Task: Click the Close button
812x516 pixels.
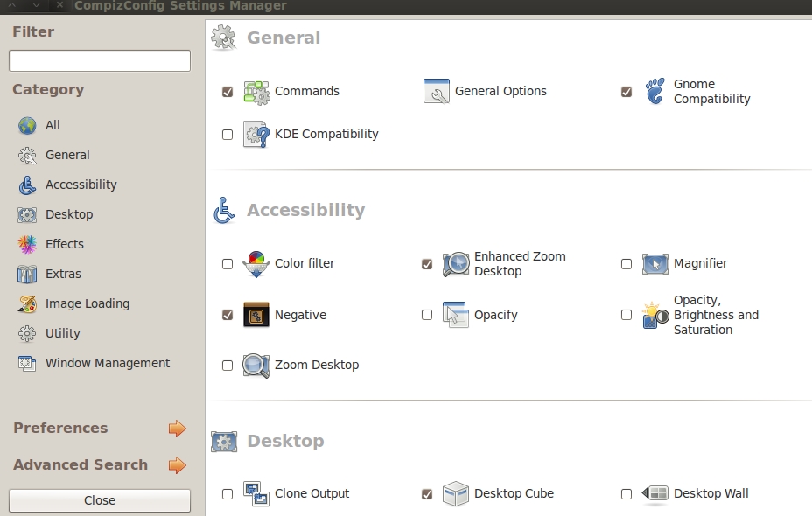Action: (x=100, y=500)
